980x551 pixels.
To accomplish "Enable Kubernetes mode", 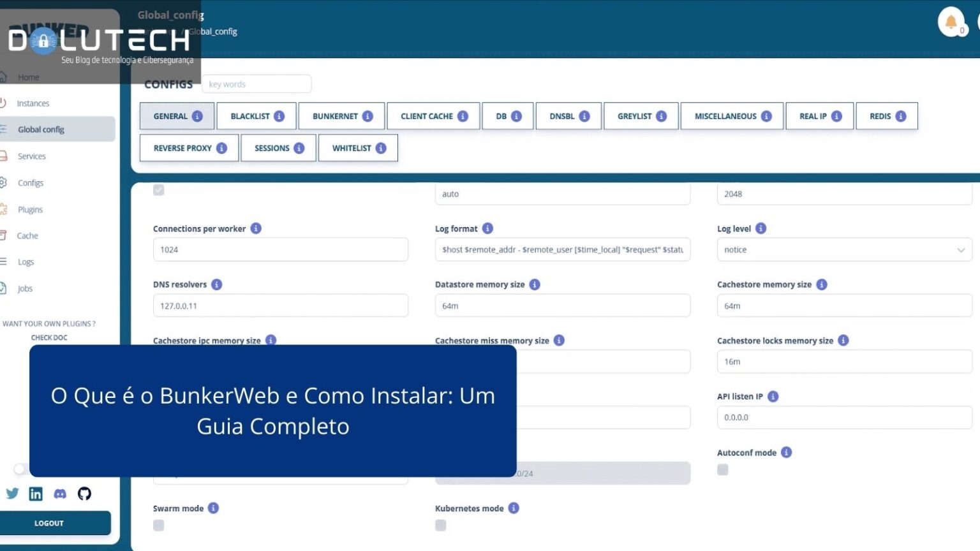I will pos(440,525).
